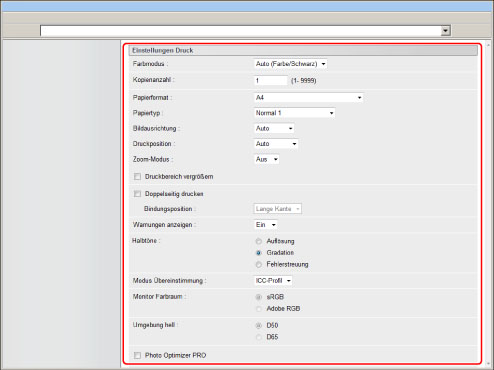Open the top wide combo box arrow

445,31
